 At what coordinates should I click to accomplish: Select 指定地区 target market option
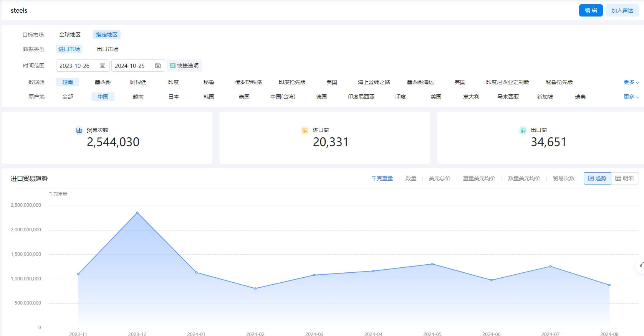107,35
